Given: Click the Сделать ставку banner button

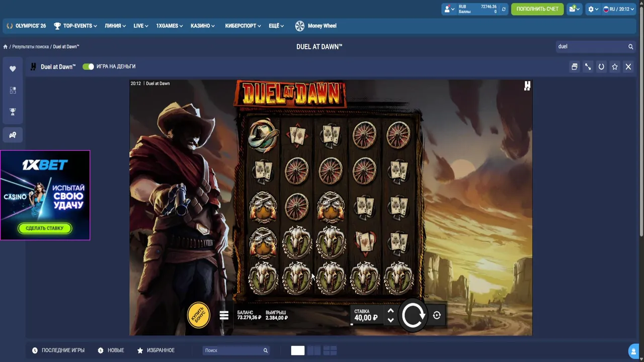Looking at the screenshot, I should pos(45,228).
